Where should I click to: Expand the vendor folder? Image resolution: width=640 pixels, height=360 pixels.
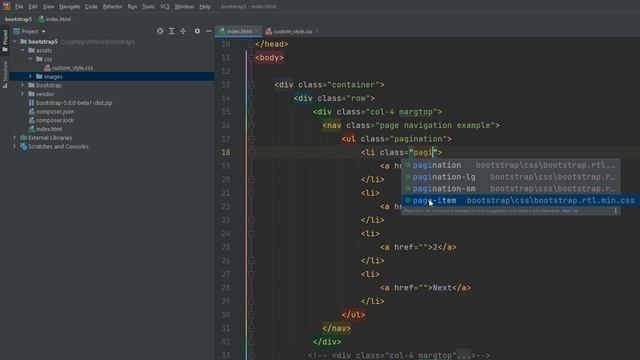pos(22,94)
